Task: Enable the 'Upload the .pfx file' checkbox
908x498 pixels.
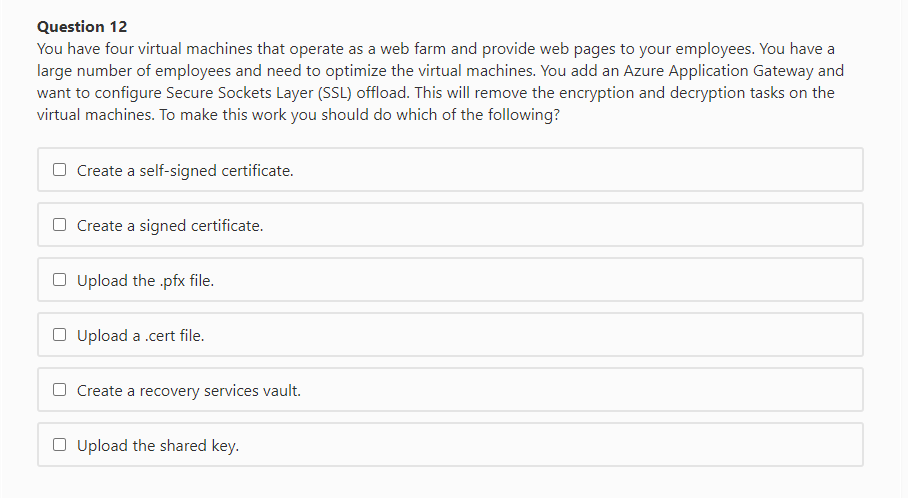Action: coord(60,280)
